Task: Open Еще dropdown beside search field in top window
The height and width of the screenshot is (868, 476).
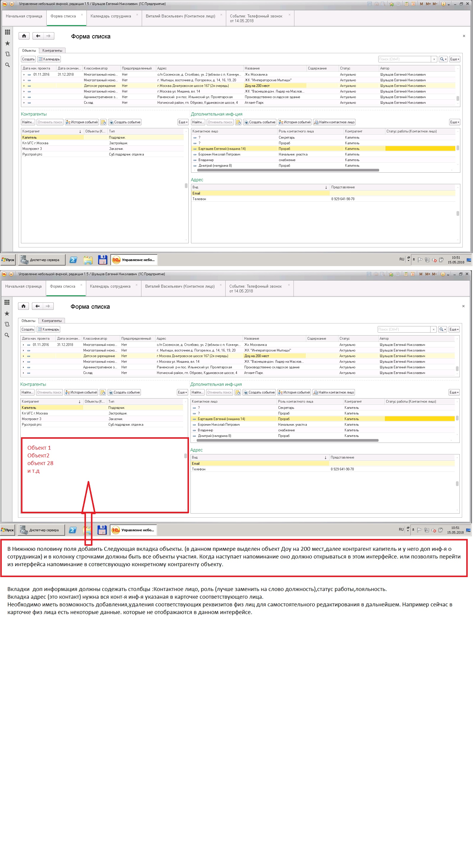Action: (454, 59)
